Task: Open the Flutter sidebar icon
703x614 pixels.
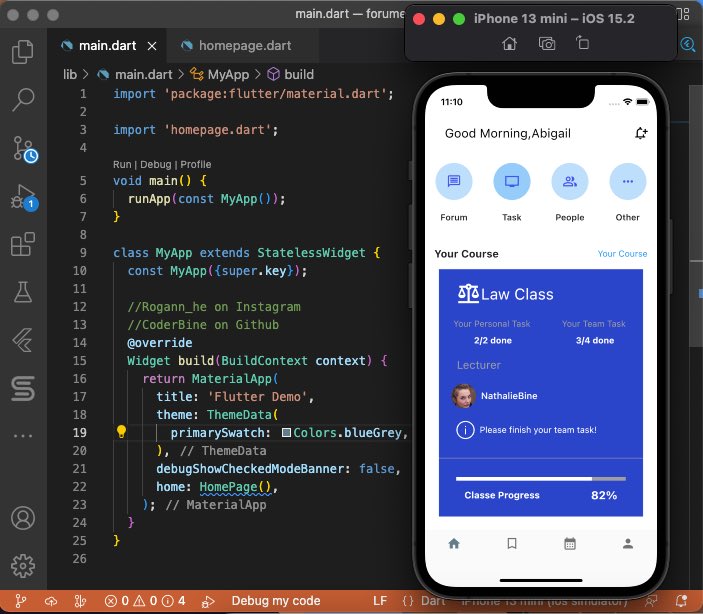Action: point(22,340)
